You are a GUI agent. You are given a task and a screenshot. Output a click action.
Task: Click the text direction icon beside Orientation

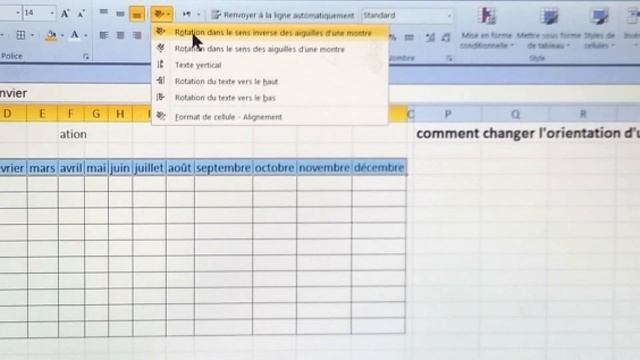point(187,14)
